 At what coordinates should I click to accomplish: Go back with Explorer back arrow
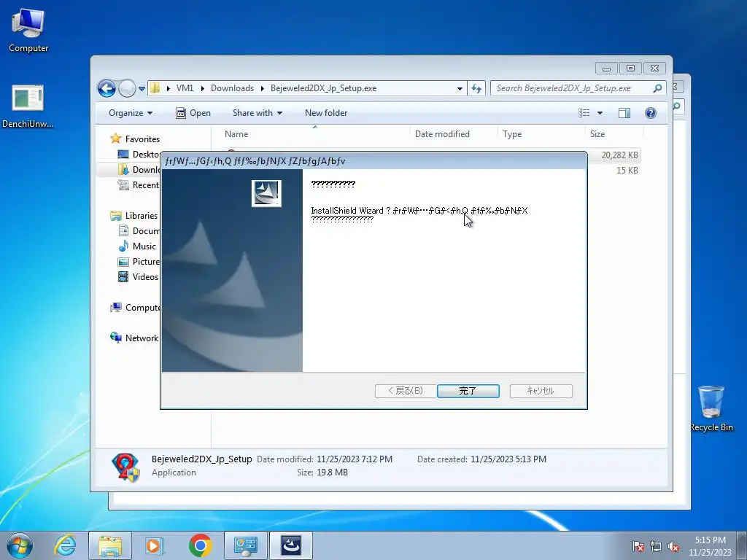coord(107,88)
